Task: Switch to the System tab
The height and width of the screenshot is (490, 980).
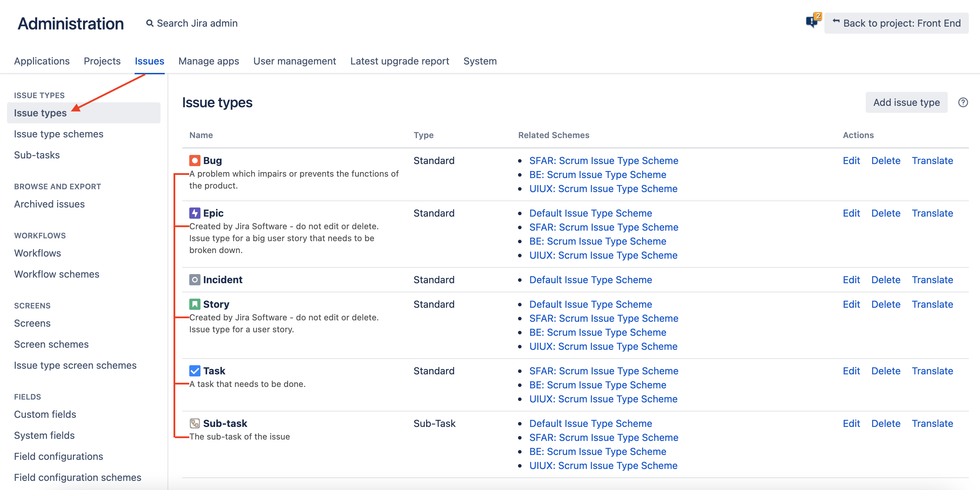Action: tap(480, 61)
